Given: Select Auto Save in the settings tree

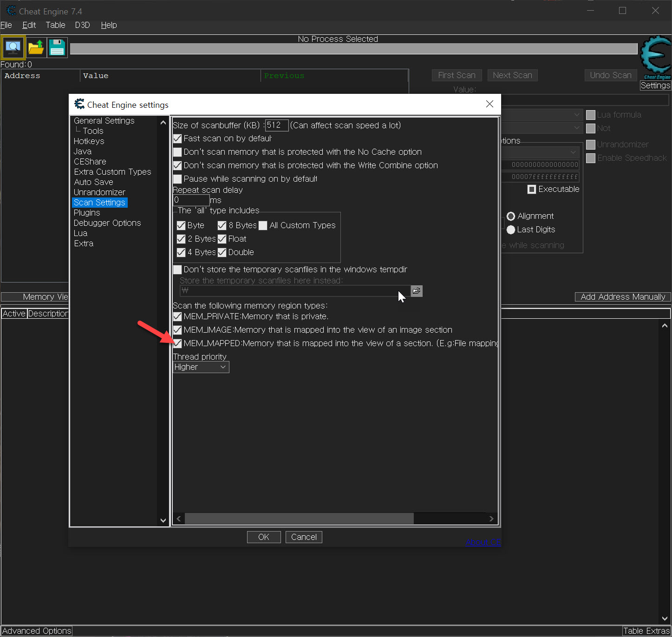Looking at the screenshot, I should pyautogui.click(x=93, y=182).
